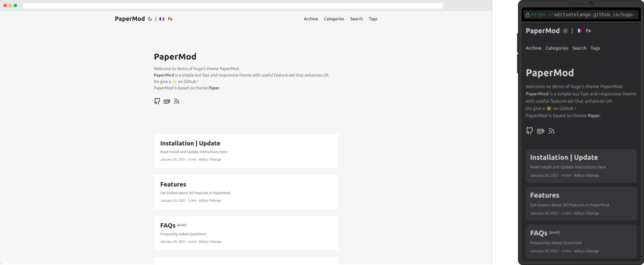Click 'January 20, 2021 · 5 min' on desktop

(178, 200)
